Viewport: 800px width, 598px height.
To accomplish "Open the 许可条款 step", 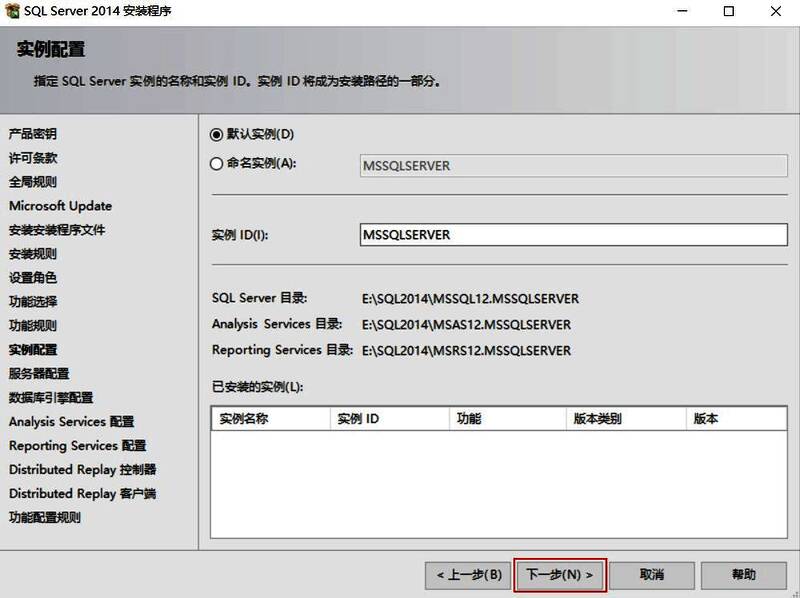I will 35,158.
